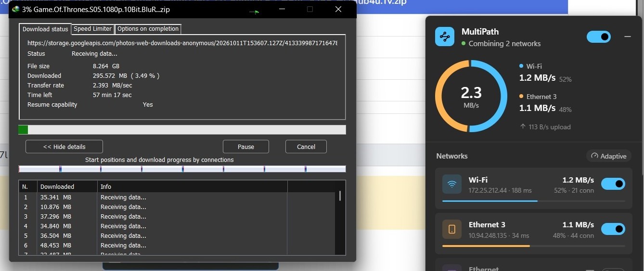Click the N. column header
644x271 pixels.
28,186
